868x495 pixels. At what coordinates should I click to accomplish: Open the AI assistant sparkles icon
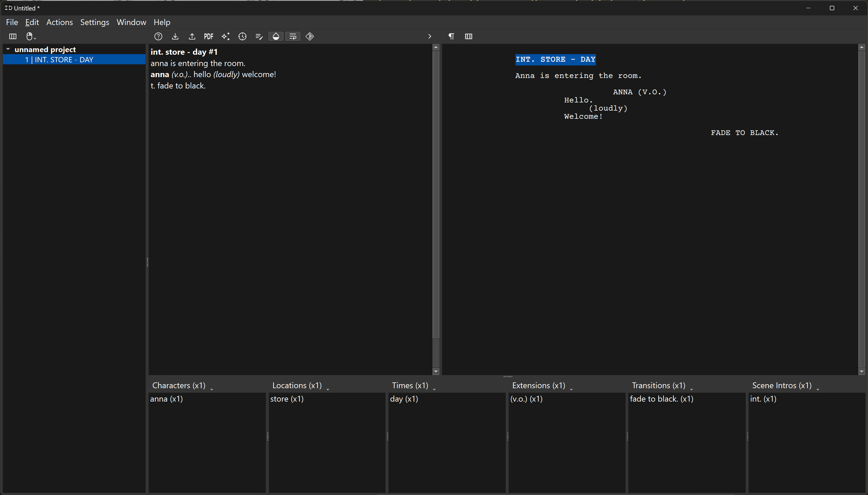tap(225, 36)
